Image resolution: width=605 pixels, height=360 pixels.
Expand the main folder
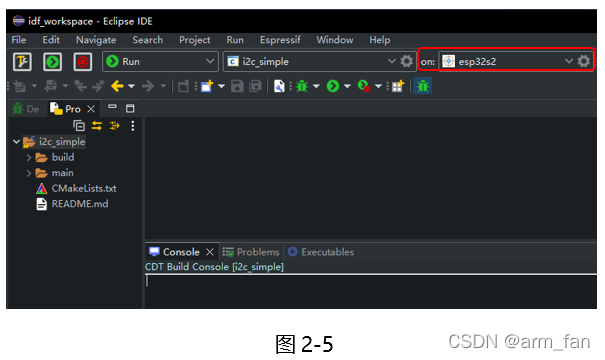tap(29, 173)
